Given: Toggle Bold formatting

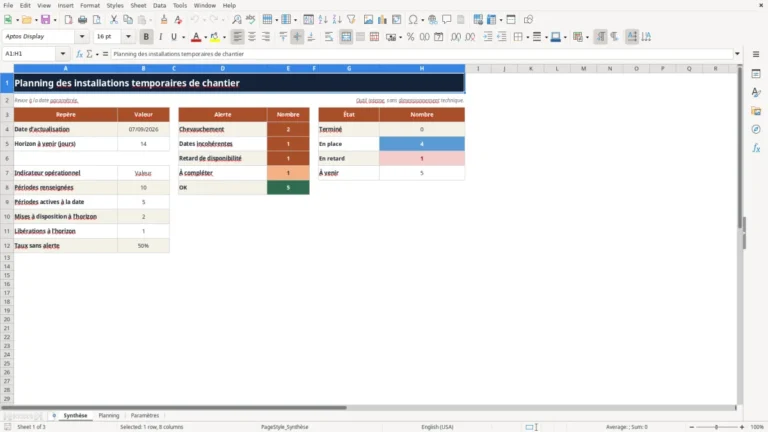Looking at the screenshot, I should 146,37.
